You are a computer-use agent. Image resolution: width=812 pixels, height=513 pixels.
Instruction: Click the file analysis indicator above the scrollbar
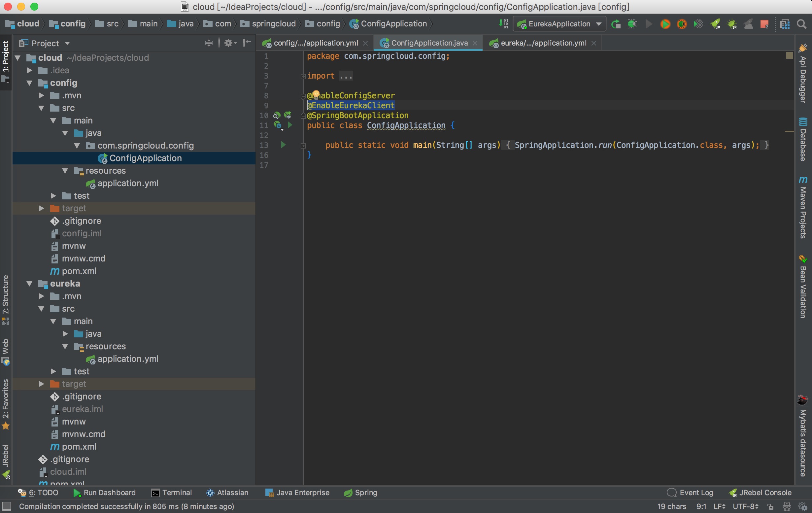[x=789, y=55]
